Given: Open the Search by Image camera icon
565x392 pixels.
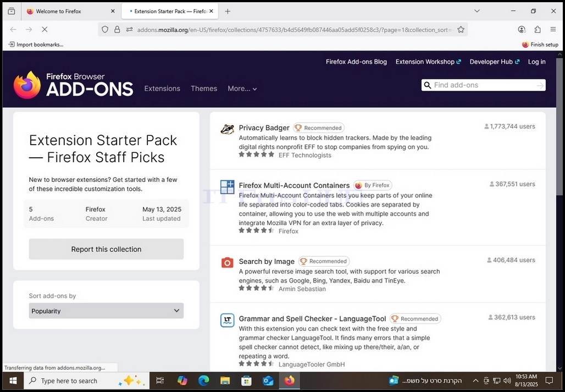Looking at the screenshot, I should point(227,262).
